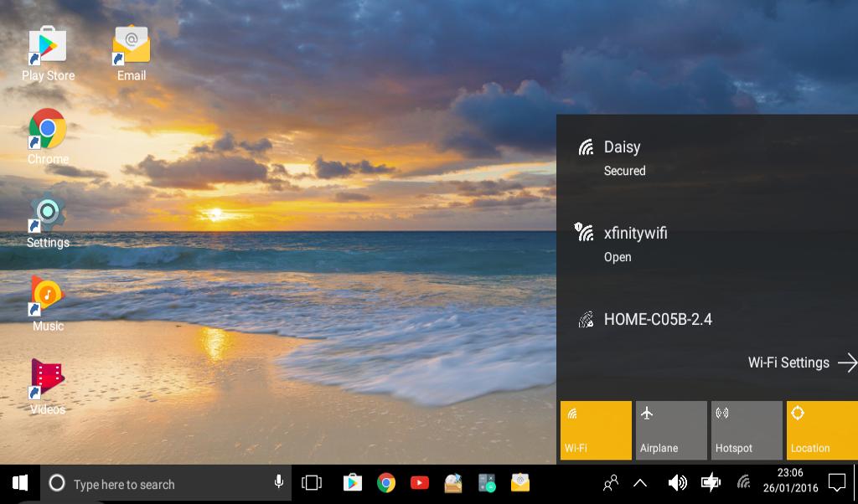The width and height of the screenshot is (858, 504).
Task: Click the Cortana circle icon in search bar
Action: pyautogui.click(x=57, y=483)
